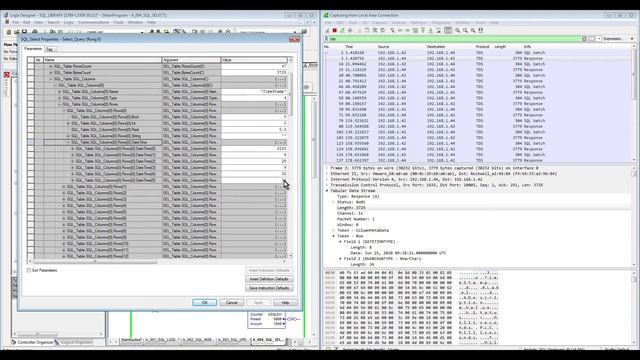
Task: Click dialog parameters horizontal scrollbar
Action: point(95,261)
